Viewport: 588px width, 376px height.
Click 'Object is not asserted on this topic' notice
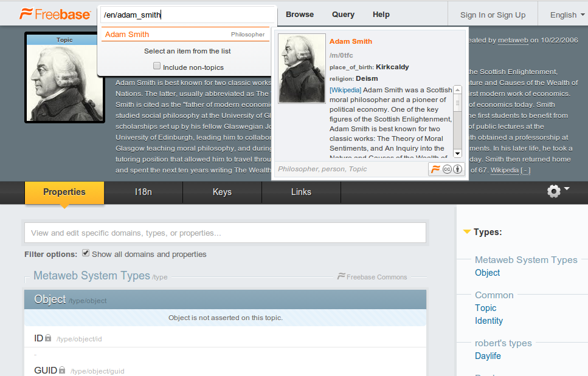[x=226, y=318]
